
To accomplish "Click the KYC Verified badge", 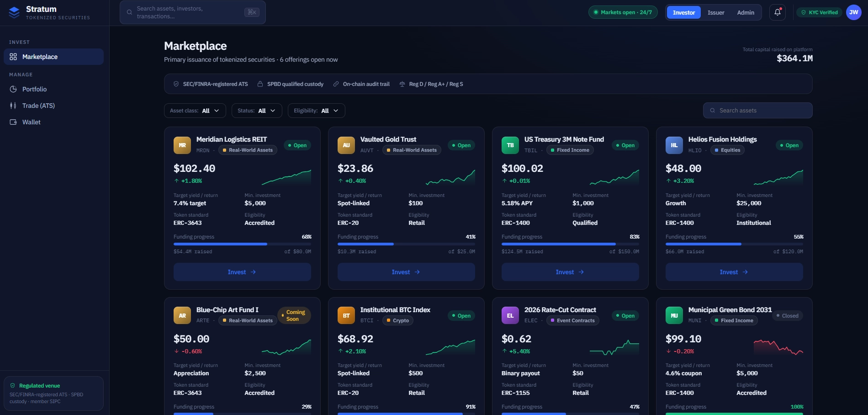I will pos(820,12).
